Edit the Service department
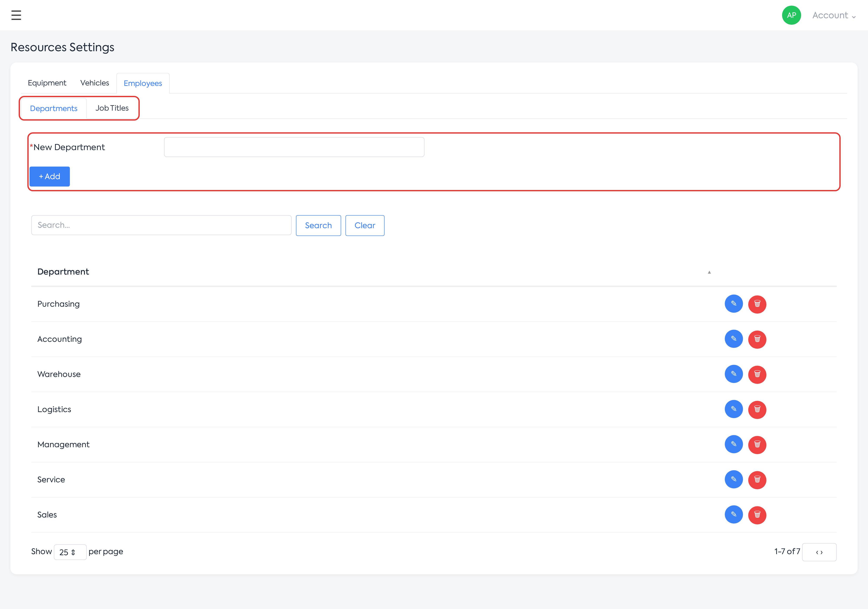 [x=734, y=480]
